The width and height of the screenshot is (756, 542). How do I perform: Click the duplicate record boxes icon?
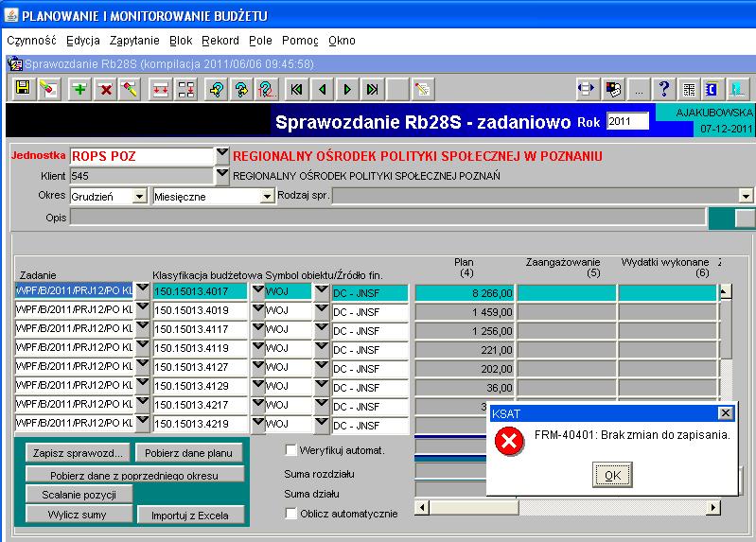point(186,89)
